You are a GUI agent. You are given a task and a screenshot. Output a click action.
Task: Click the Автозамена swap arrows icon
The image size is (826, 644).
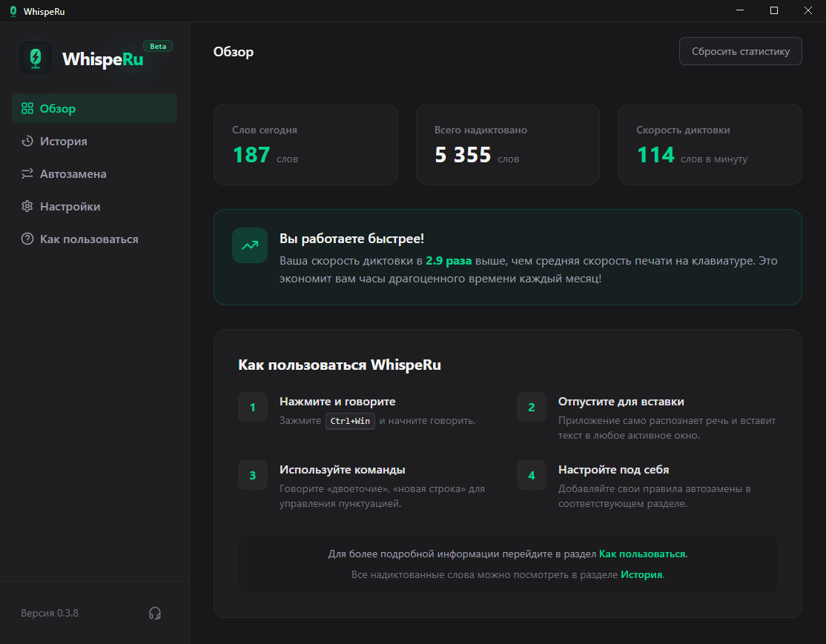click(27, 173)
